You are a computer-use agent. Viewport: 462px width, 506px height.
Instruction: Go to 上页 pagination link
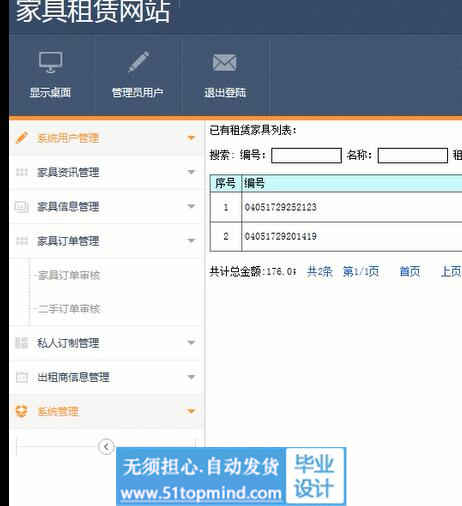451,272
